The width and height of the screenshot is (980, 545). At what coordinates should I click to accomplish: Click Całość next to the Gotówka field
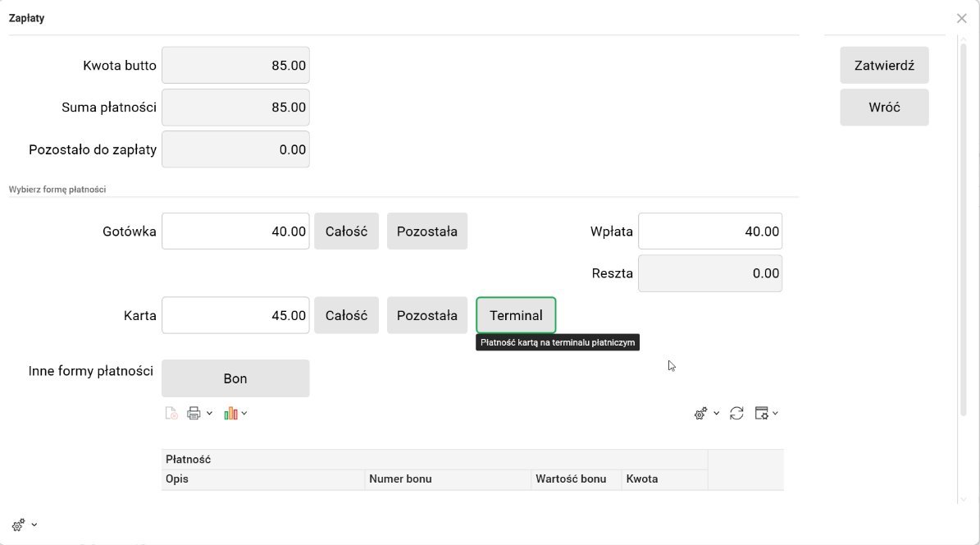(346, 231)
